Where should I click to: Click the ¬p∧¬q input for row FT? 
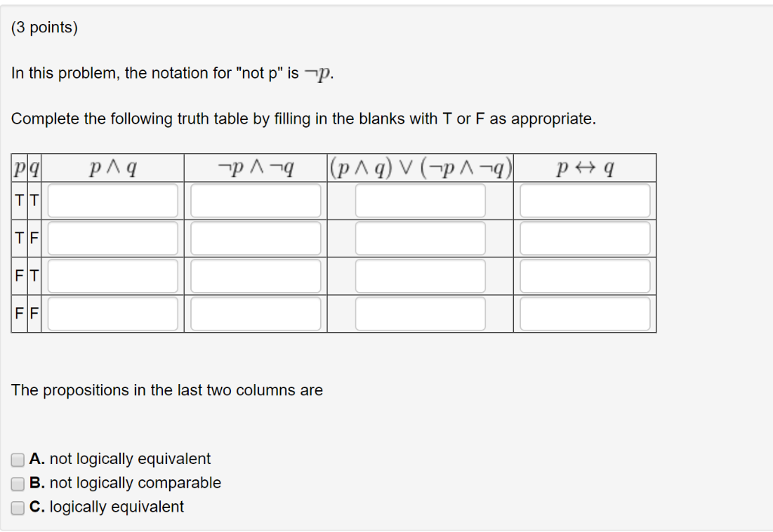pyautogui.click(x=255, y=275)
